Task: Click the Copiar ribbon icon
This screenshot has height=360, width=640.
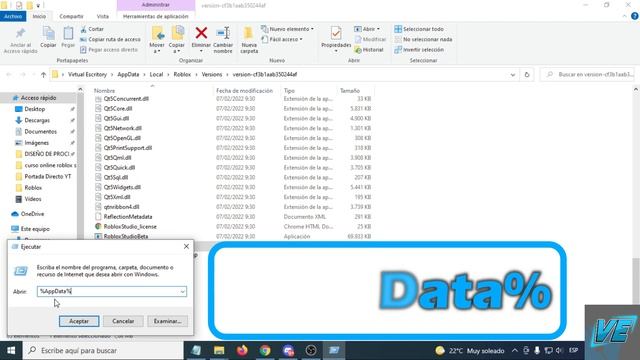Action: (48, 33)
